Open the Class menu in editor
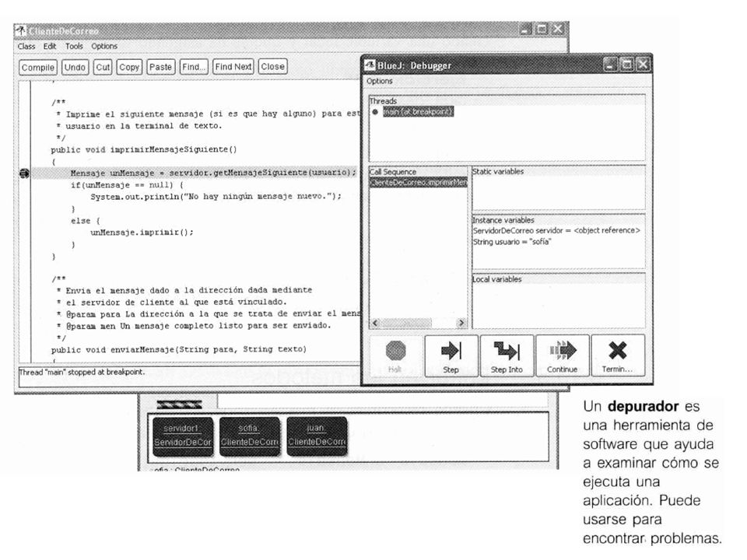This screenshot has height=560, width=747. (26, 46)
